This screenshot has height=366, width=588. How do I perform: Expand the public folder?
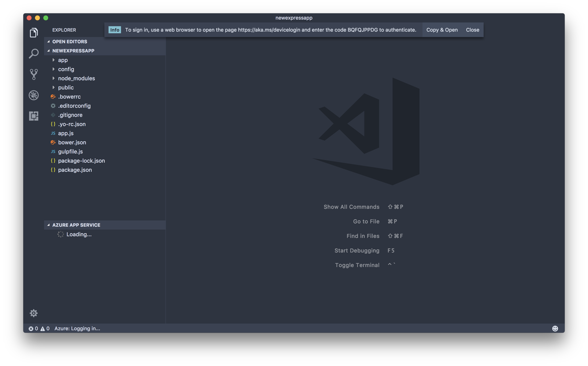coord(53,87)
